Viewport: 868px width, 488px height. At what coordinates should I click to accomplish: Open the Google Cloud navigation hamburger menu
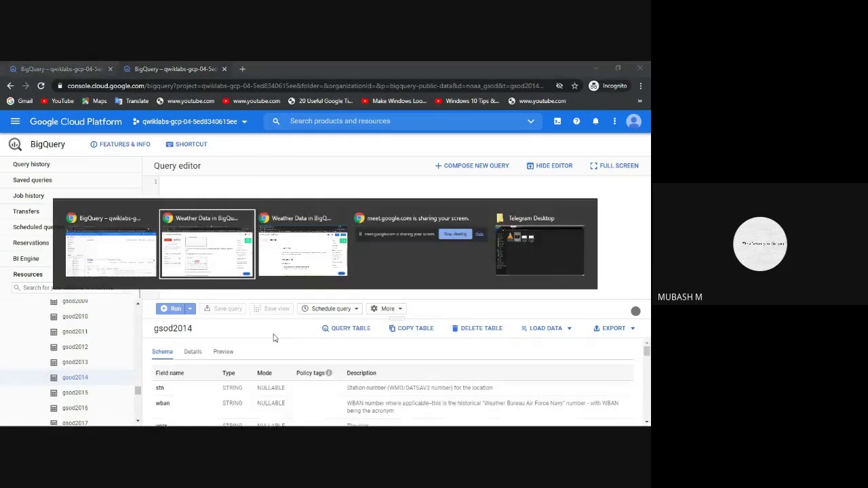point(15,121)
